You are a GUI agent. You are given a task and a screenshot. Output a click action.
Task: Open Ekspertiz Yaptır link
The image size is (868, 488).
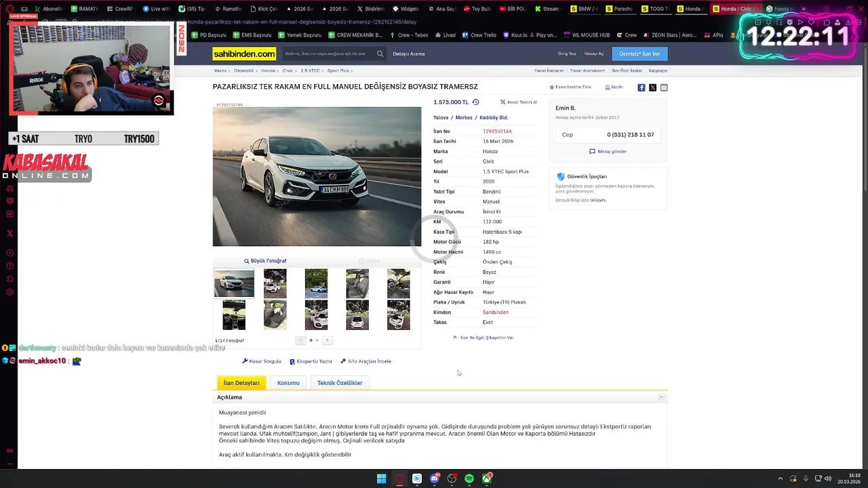(311, 361)
